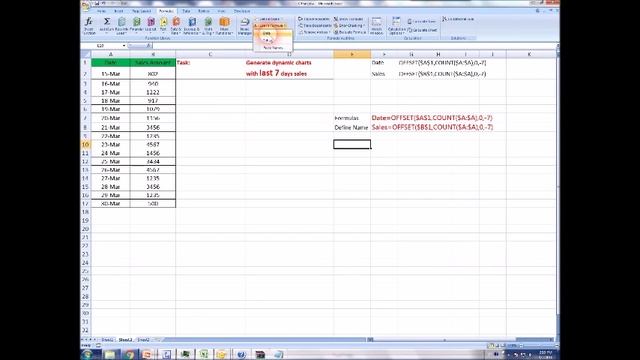
Task: Click 'Generate dynamic charts' text
Action: coord(279,62)
